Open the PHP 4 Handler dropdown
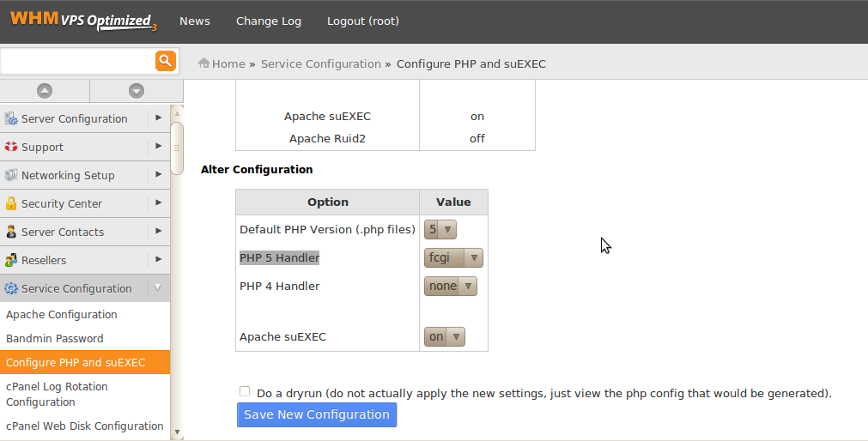Image resolution: width=868 pixels, height=441 pixels. click(x=450, y=286)
